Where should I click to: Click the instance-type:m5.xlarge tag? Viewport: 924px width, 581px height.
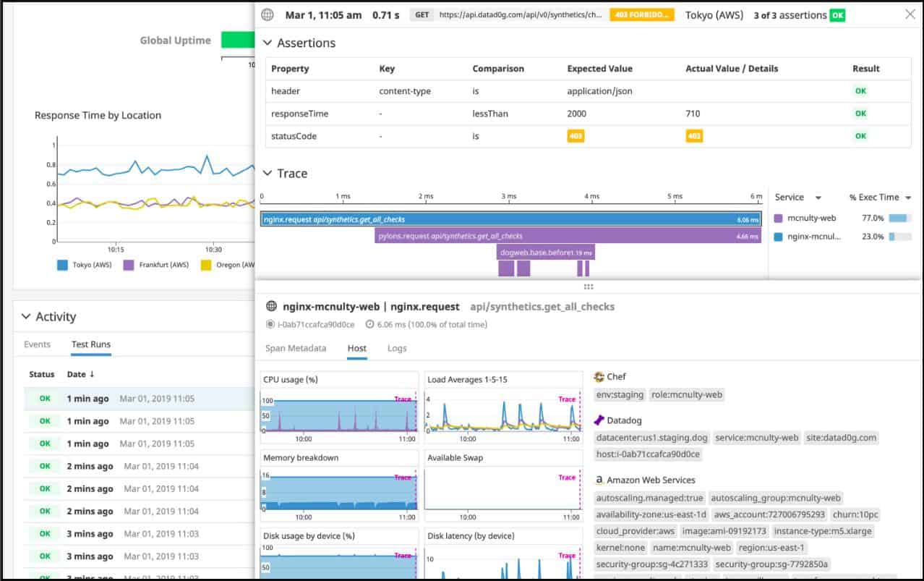pos(824,531)
